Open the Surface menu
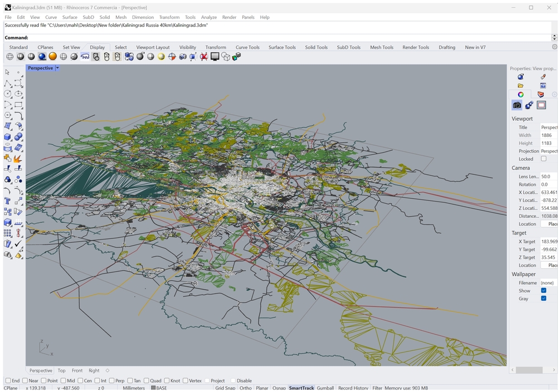 click(70, 17)
